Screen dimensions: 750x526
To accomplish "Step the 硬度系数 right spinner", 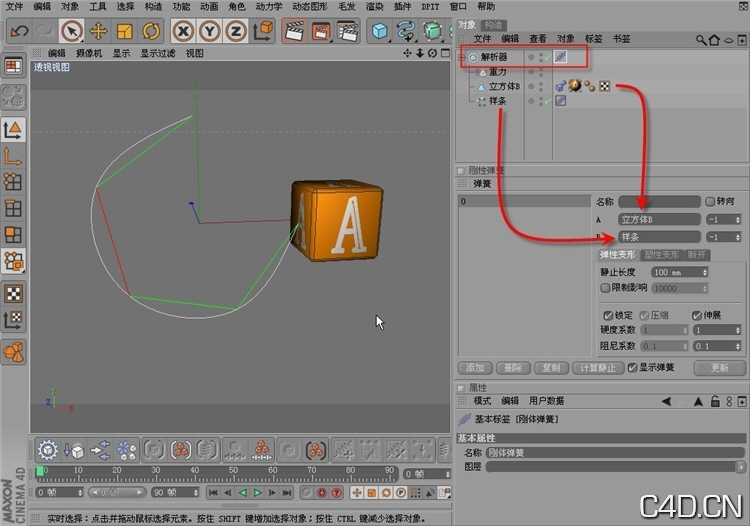I will pos(738,330).
